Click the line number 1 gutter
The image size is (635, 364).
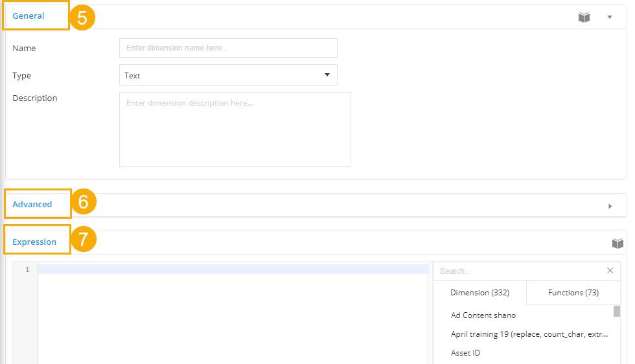click(27, 269)
